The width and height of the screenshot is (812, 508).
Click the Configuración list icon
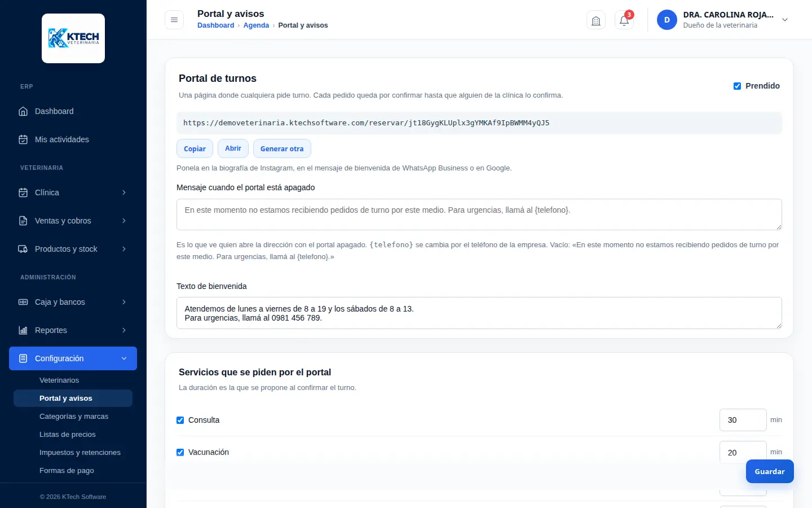(x=23, y=358)
